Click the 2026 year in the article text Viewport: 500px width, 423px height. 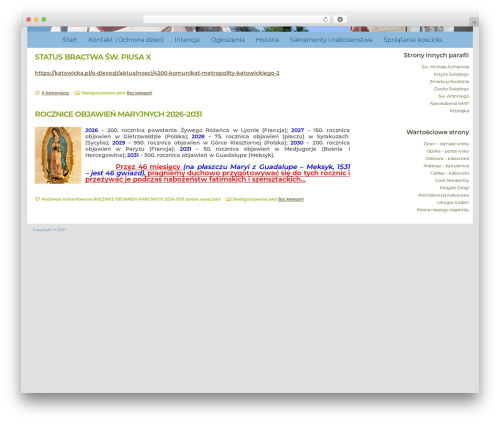tap(92, 130)
